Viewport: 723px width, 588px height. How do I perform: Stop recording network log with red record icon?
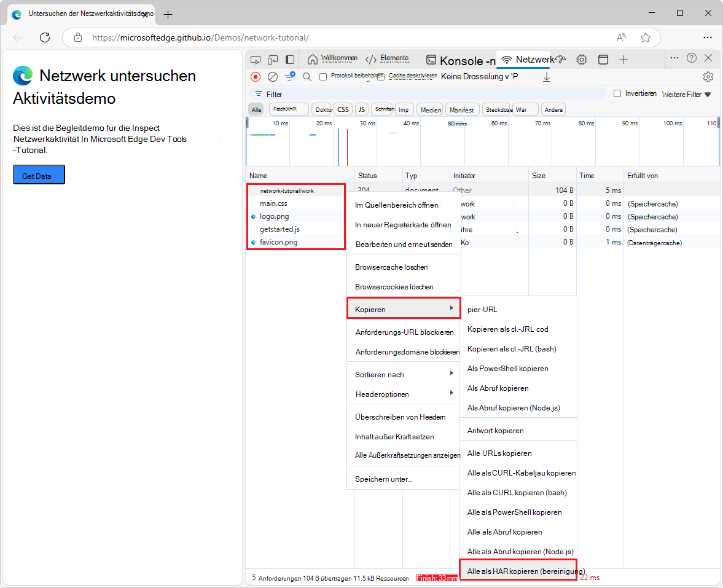click(256, 77)
